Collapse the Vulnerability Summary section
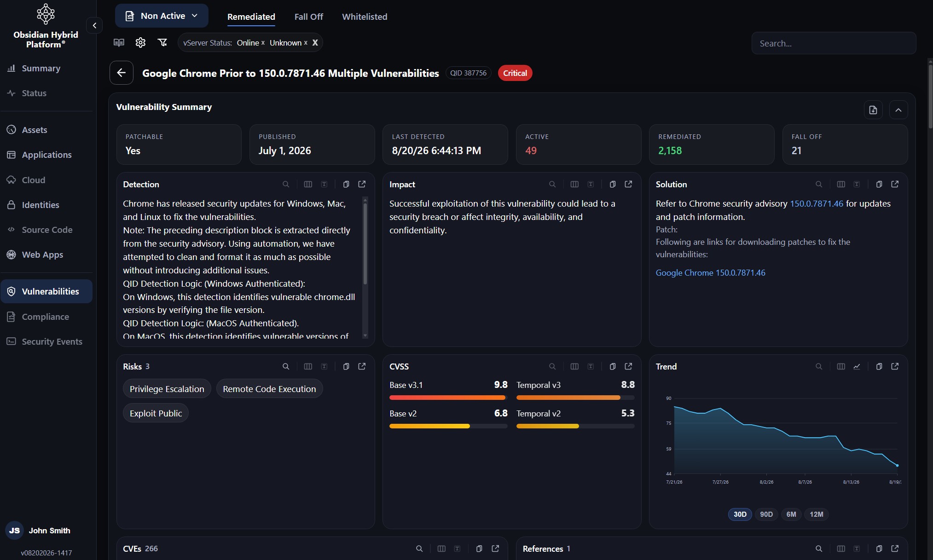This screenshot has height=560, width=933. click(x=898, y=110)
